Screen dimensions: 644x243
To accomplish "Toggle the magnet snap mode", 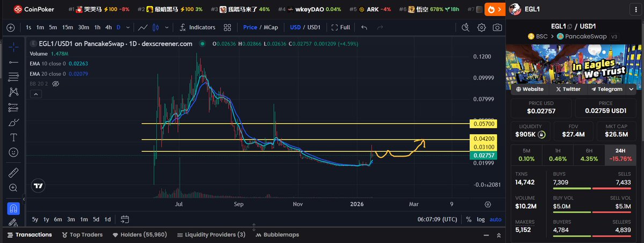I will pos(13,208).
